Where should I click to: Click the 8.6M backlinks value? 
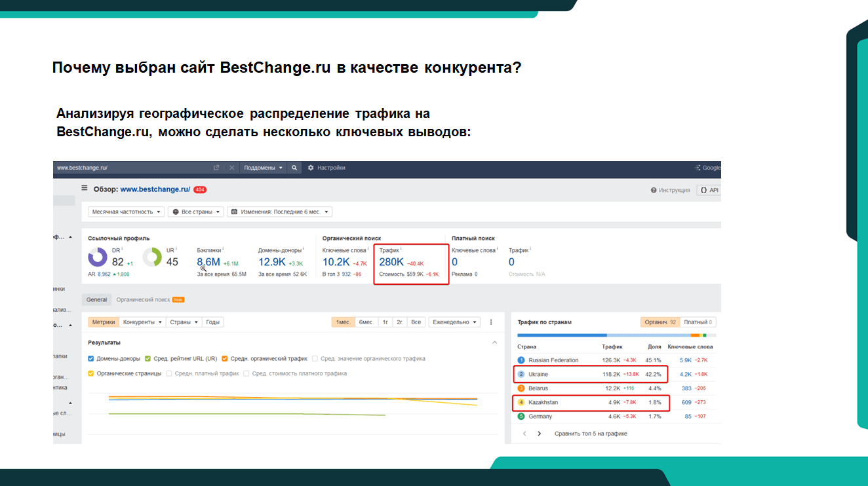208,262
